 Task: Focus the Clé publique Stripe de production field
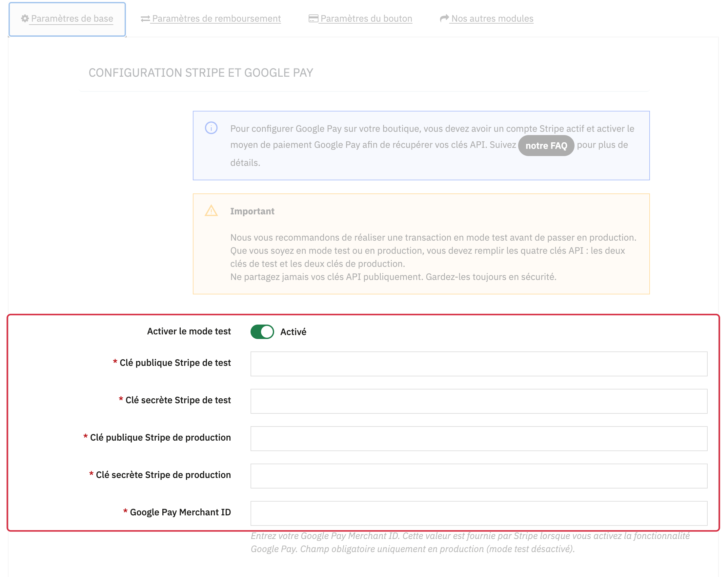[479, 439]
